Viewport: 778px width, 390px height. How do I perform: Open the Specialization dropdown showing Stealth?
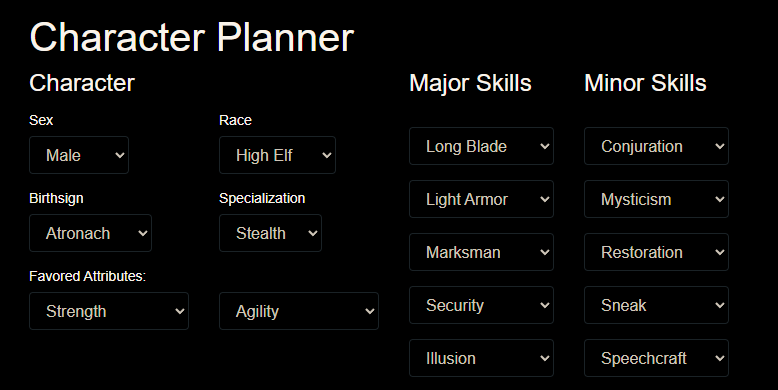pos(270,233)
